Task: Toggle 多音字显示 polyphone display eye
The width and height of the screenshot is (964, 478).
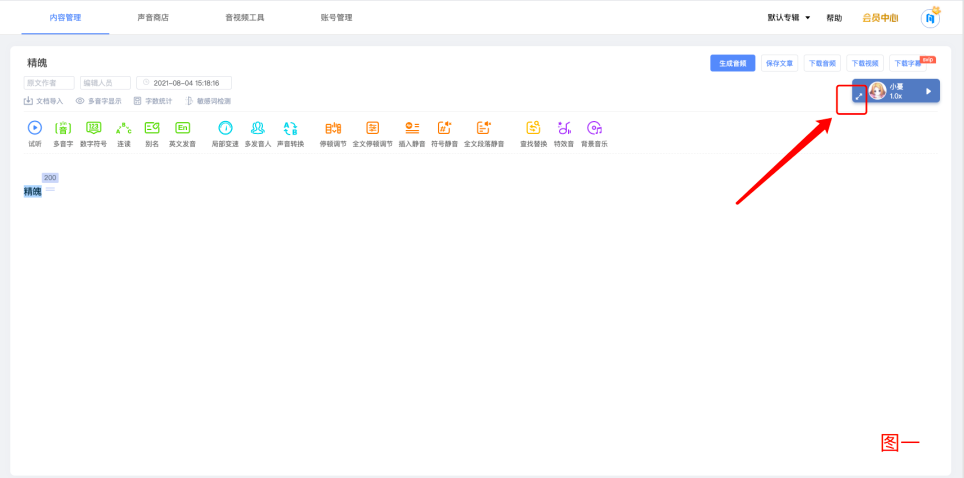Action: pyautogui.click(x=80, y=101)
